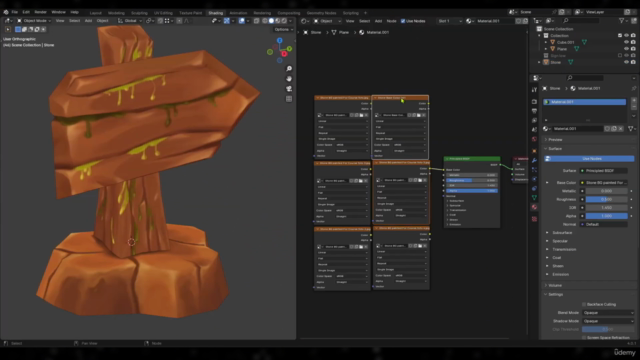640x360 pixels.
Task: Hide the Cube.001 object with eye icon
Action: (x=627, y=42)
